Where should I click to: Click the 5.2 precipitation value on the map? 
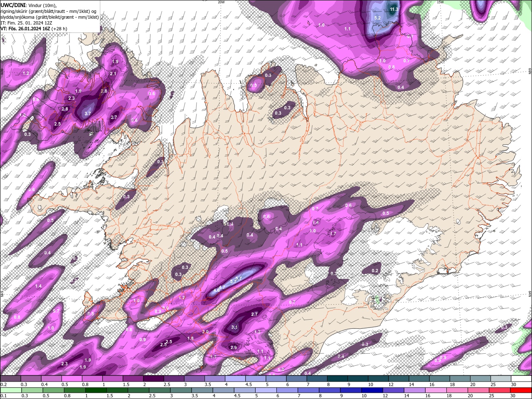tap(377, 18)
